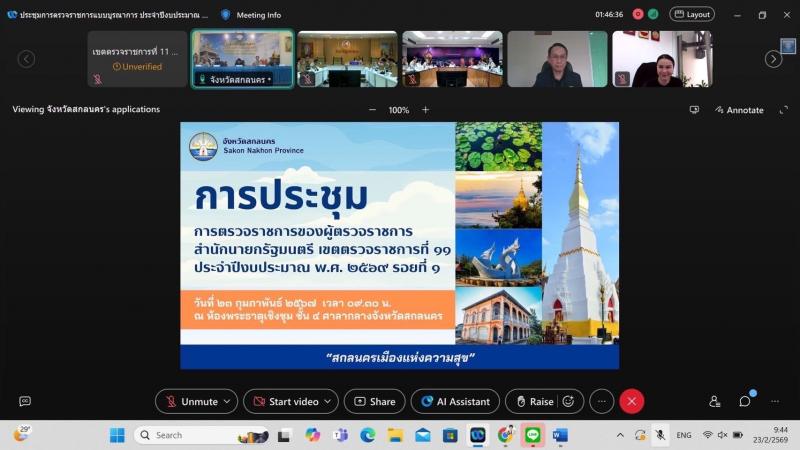
Task: Click the red recording indicator icon
Action: (x=638, y=14)
